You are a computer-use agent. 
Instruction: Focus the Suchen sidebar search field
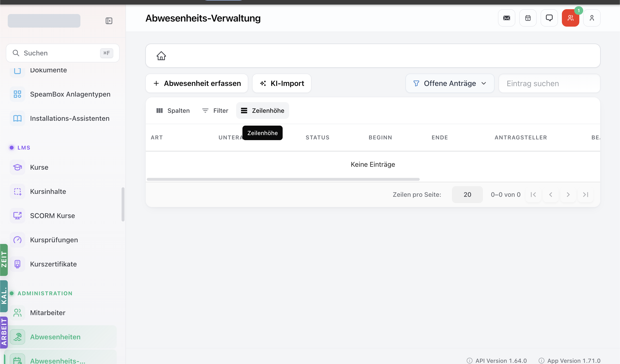(63, 53)
